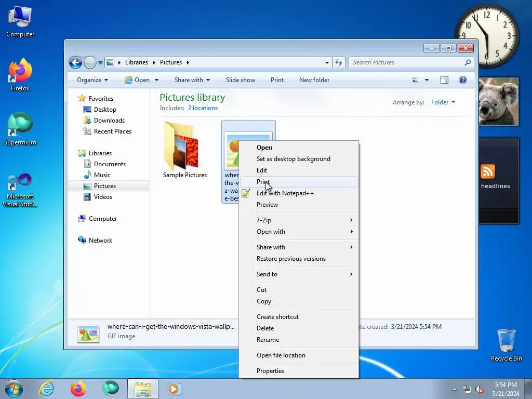
Task: Click the Forward navigation arrow button
Action: tap(90, 62)
